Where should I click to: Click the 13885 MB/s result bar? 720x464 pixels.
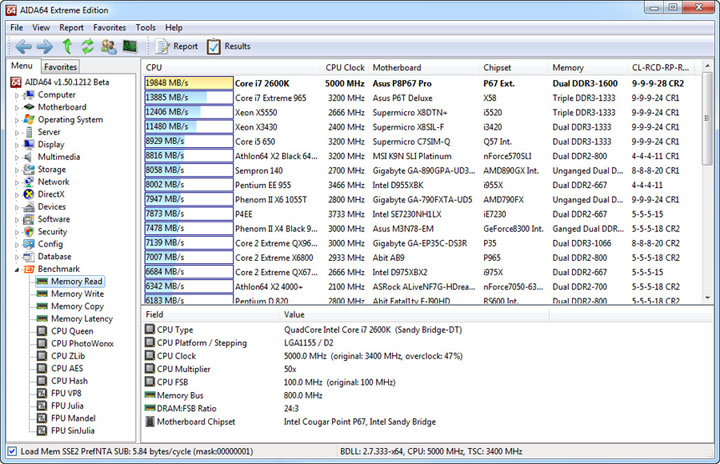tap(189, 97)
